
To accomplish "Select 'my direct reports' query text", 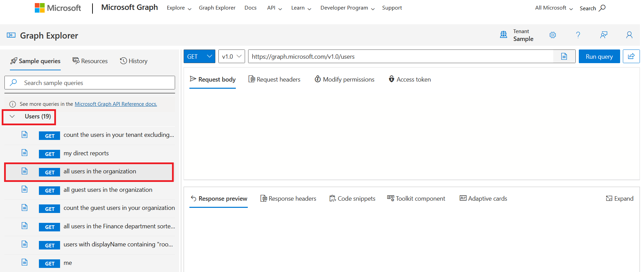I will [86, 153].
